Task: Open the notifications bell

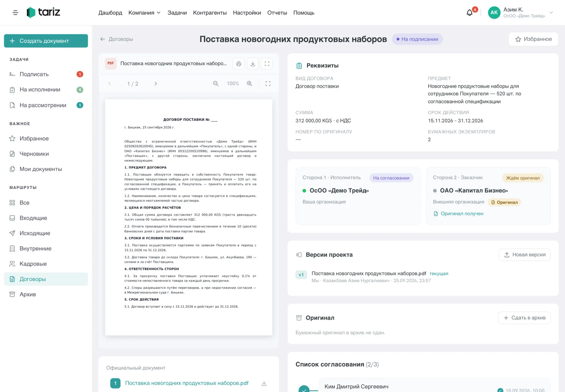Action: point(469,13)
